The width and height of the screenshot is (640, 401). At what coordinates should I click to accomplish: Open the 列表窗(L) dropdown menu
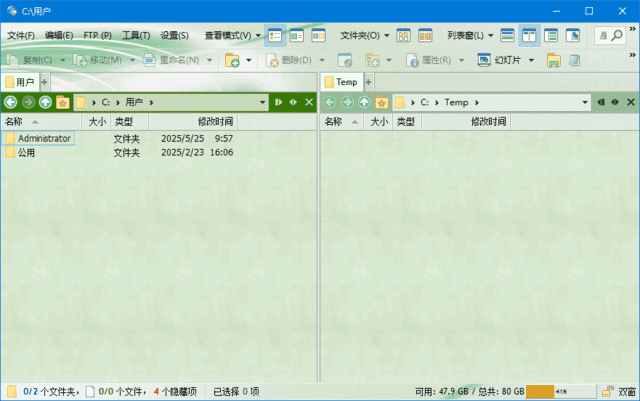[x=470, y=36]
